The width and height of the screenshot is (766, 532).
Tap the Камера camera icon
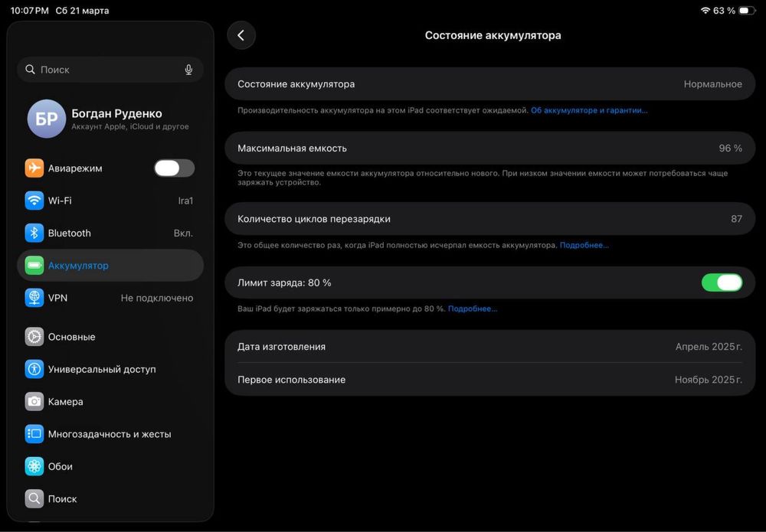[x=34, y=402]
